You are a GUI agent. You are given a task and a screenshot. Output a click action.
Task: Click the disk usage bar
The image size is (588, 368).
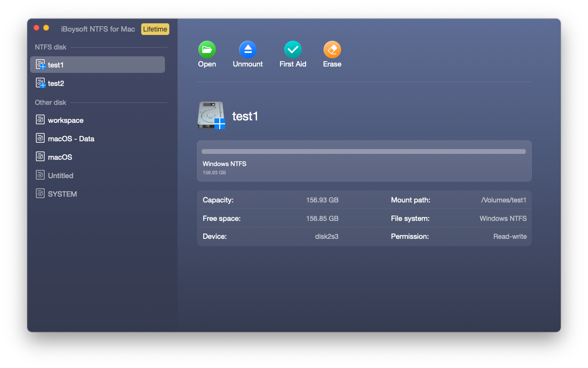[x=364, y=151]
